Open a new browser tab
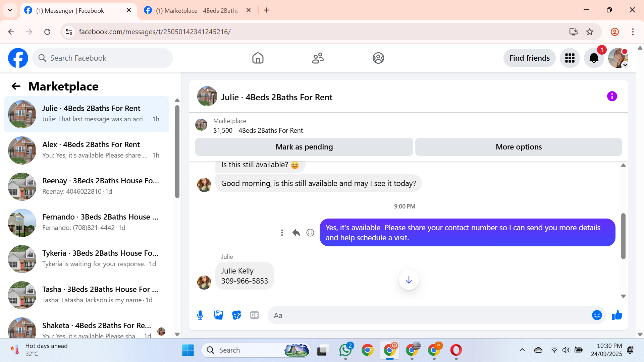Viewport: 644px width, 362px height. 267,10
